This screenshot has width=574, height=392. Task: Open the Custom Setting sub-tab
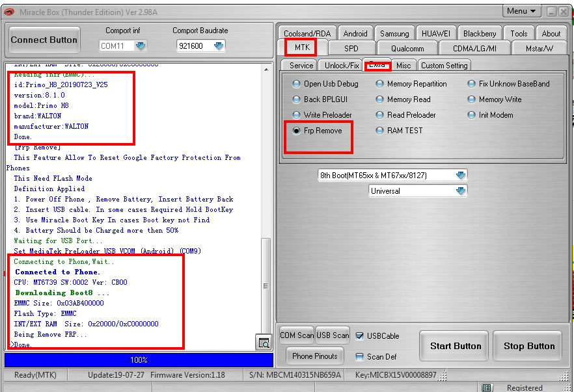click(x=444, y=66)
